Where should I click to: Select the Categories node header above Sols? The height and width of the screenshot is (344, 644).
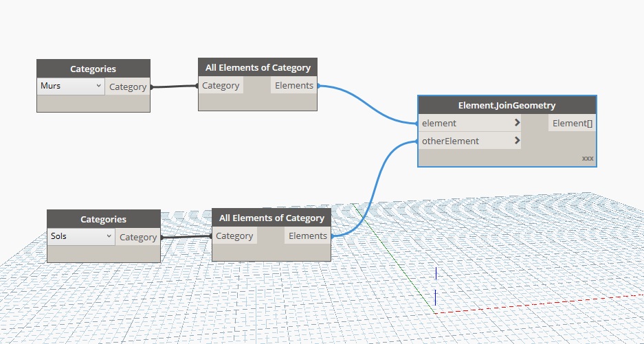tap(103, 219)
